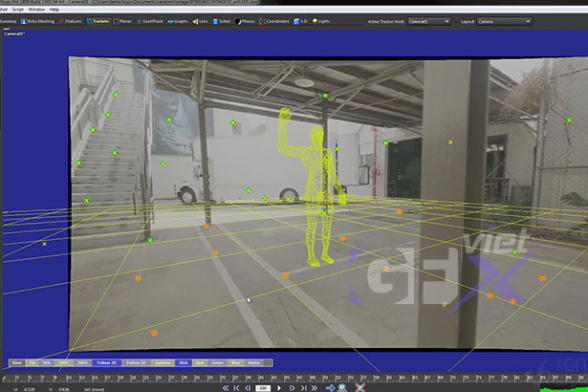Set viewport zoom to 100%
Viewport: 588px width, 392px height.
[64, 362]
